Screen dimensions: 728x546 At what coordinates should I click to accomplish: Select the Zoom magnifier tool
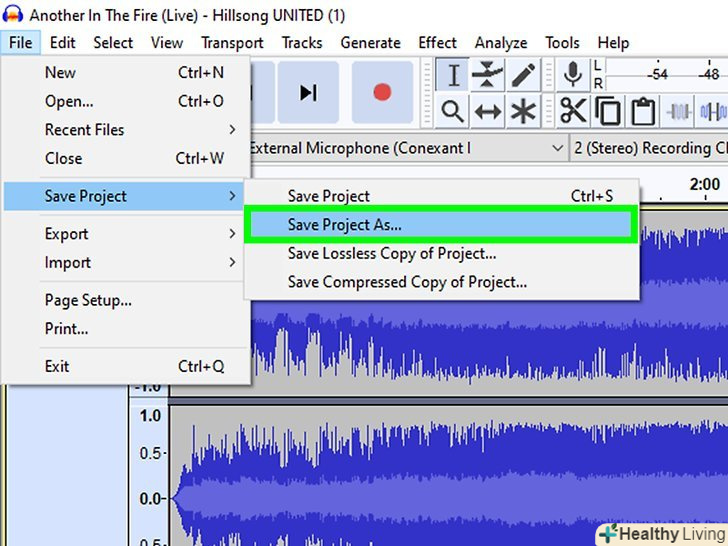(x=453, y=111)
